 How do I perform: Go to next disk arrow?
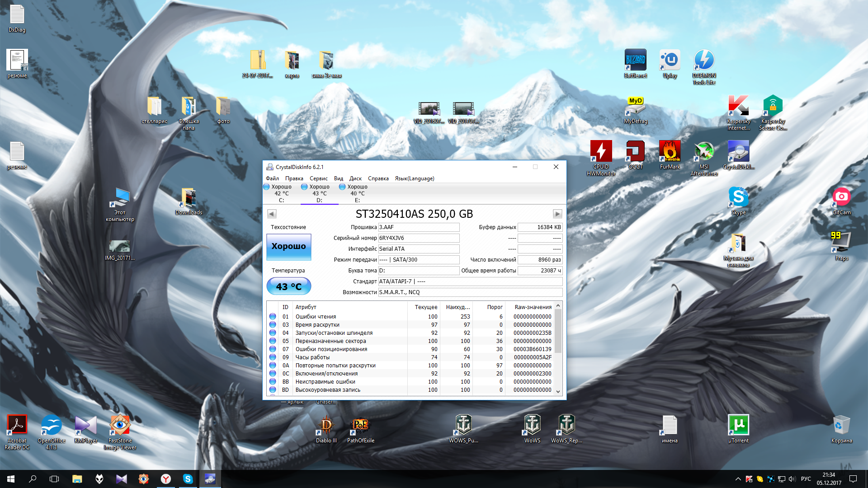pos(557,214)
